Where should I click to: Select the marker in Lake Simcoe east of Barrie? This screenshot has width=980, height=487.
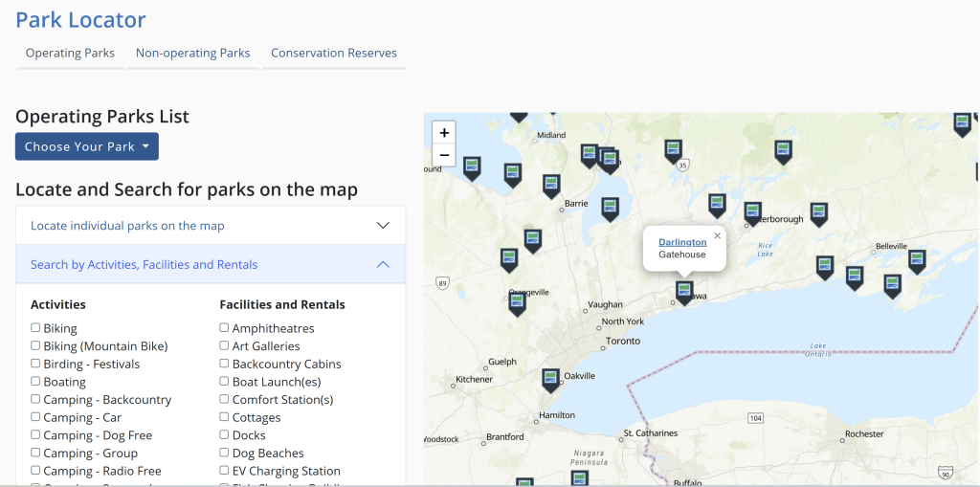[x=610, y=209]
